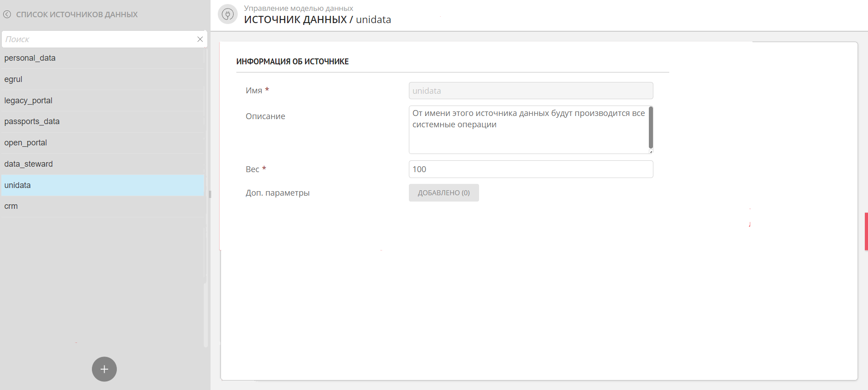Viewport: 868px width, 390px height.
Task: Open the open_portal source
Action: (x=103, y=143)
